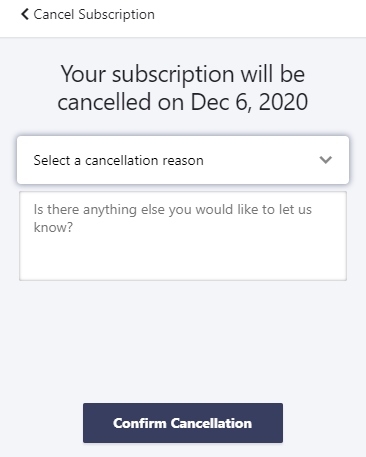The width and height of the screenshot is (366, 457).
Task: Focus the additional feedback text area
Action: (x=183, y=236)
